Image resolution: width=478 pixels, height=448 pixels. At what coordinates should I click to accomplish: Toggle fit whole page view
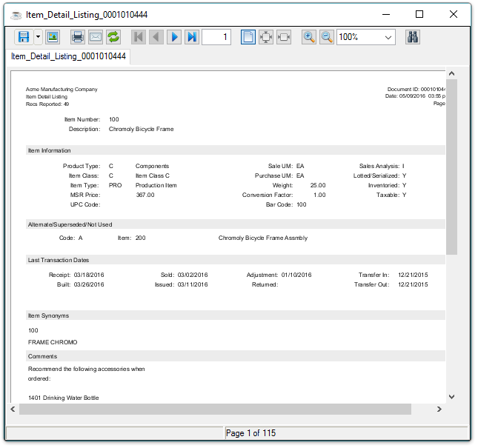266,37
